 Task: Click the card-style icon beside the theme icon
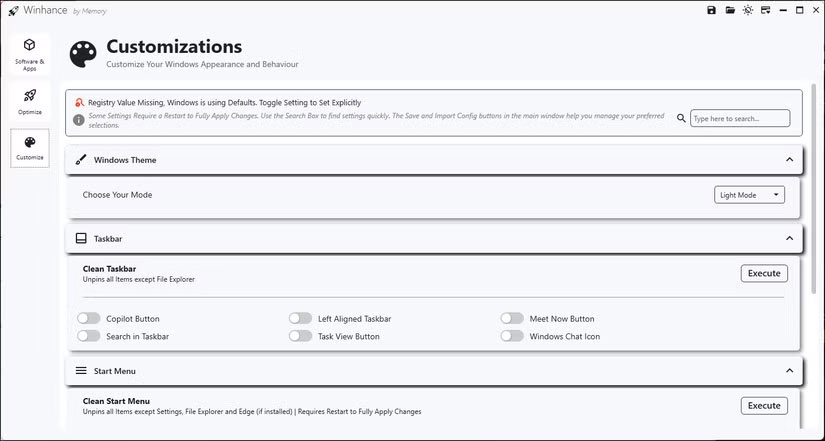[x=765, y=10]
